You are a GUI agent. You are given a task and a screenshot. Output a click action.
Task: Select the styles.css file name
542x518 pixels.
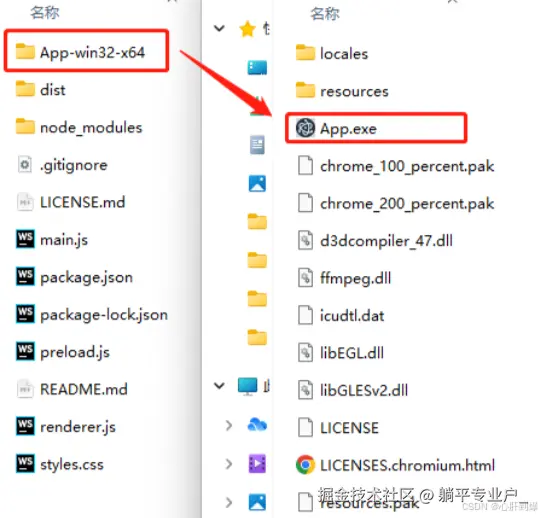(x=72, y=464)
